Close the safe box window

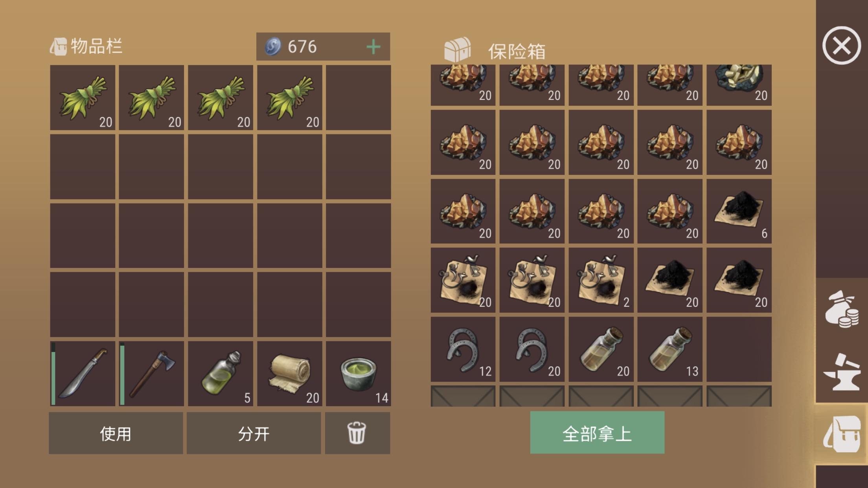coord(842,46)
